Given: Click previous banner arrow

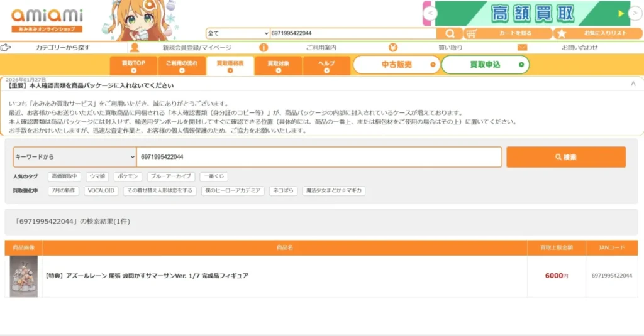Looking at the screenshot, I should tap(430, 13).
